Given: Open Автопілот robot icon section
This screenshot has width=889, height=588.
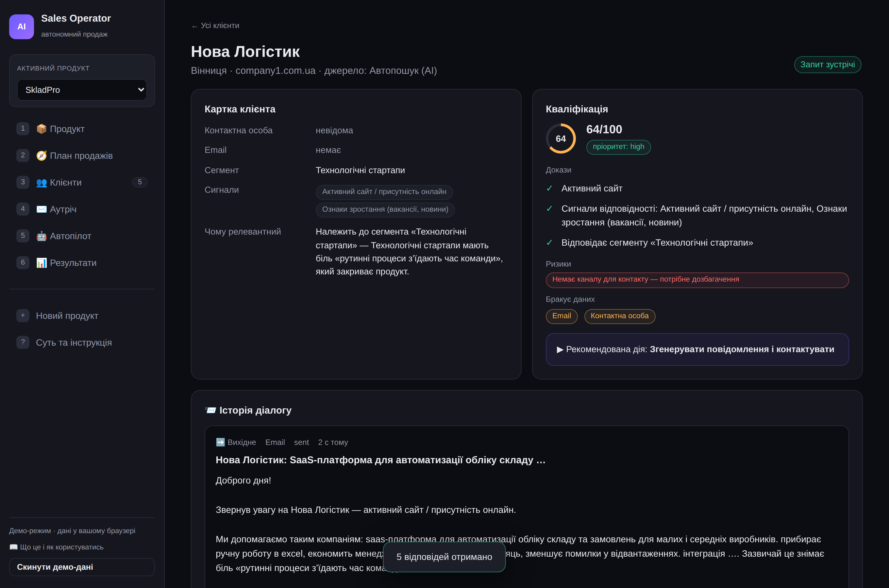Looking at the screenshot, I should point(41,236).
